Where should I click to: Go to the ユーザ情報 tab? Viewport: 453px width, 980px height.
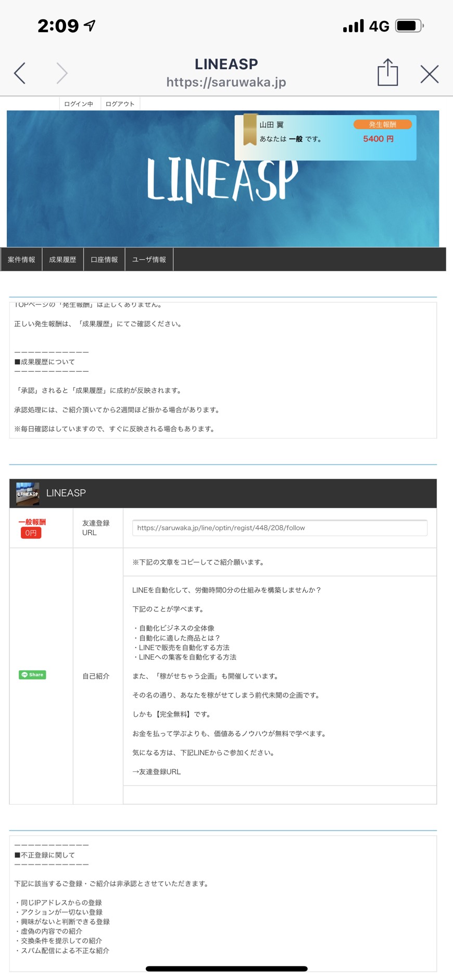click(x=149, y=259)
